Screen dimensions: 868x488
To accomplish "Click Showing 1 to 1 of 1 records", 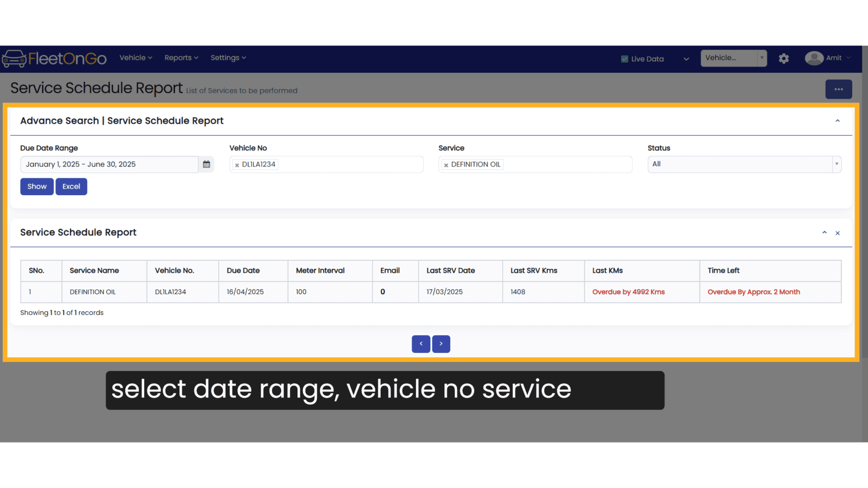I will click(62, 313).
